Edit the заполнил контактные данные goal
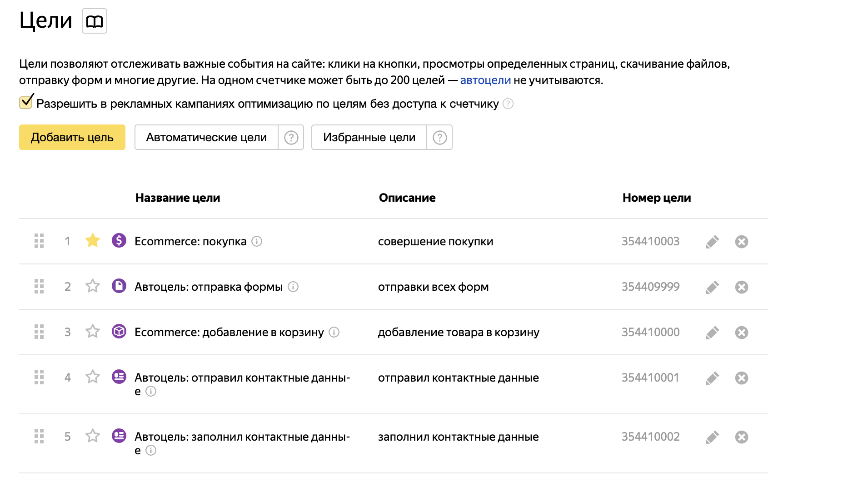The width and height of the screenshot is (868, 497). coord(712,437)
